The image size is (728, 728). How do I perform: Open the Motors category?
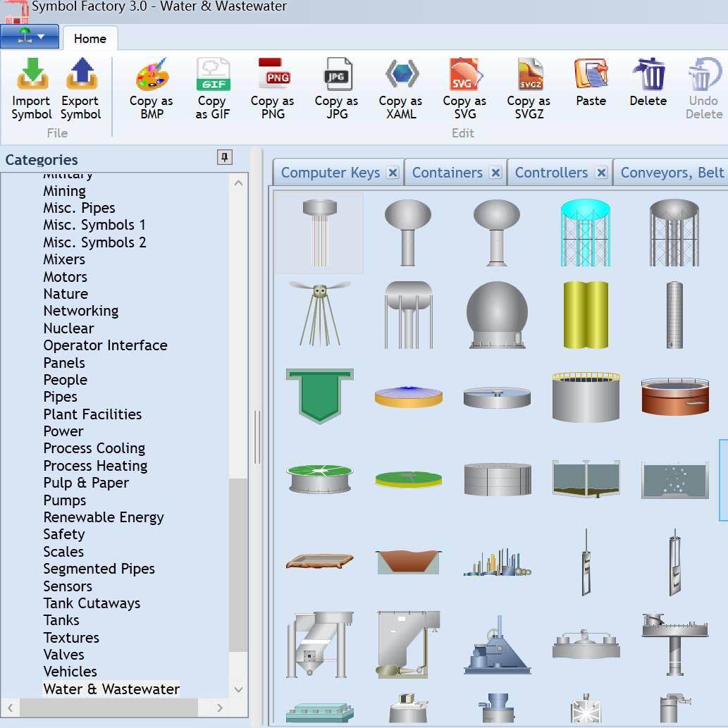[x=65, y=277]
